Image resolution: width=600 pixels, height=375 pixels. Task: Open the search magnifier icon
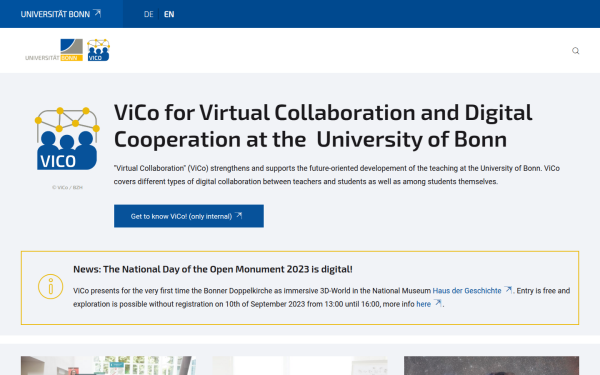(x=575, y=51)
